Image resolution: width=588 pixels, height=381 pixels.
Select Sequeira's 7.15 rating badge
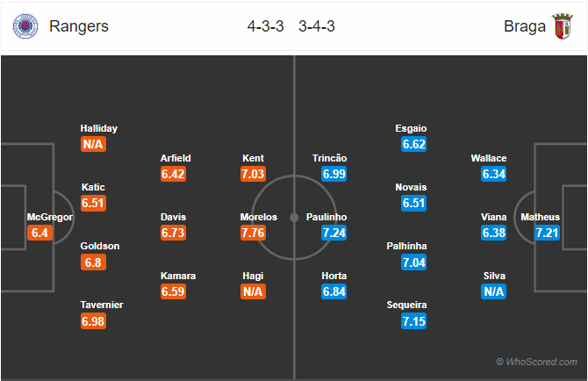[x=413, y=321]
